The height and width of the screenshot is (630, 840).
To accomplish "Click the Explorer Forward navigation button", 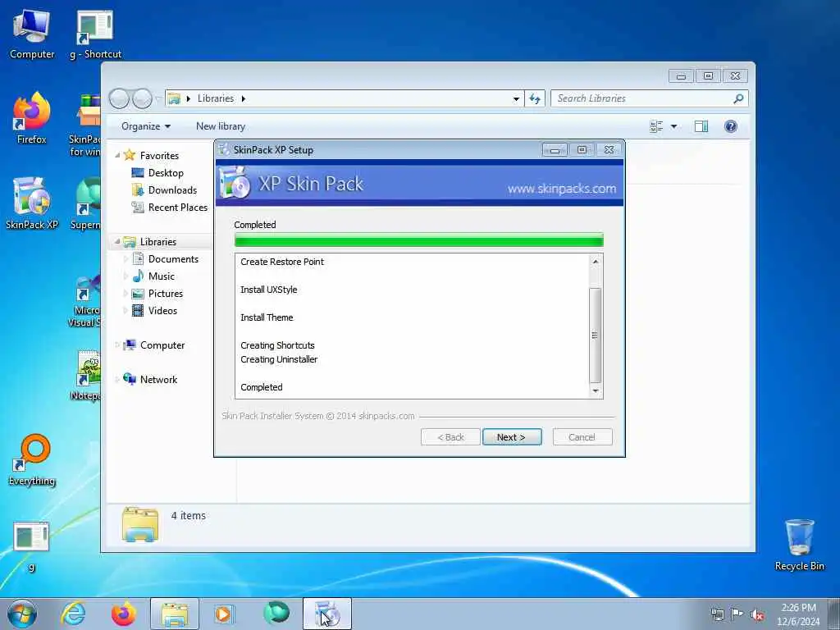I will [x=142, y=98].
